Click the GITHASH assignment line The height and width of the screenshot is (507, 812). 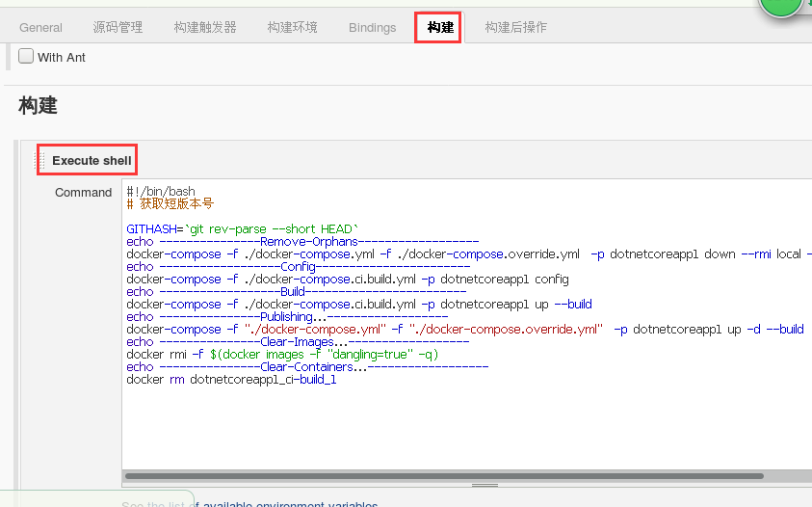tap(243, 229)
